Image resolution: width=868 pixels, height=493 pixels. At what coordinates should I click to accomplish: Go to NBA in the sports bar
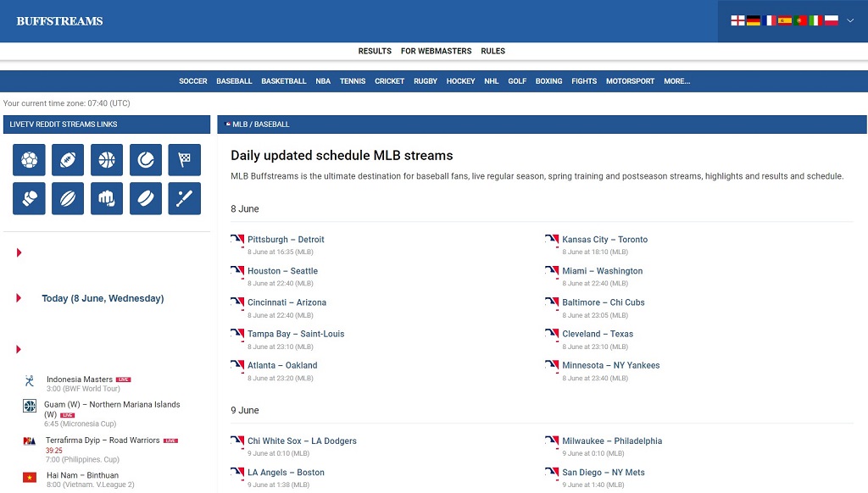pyautogui.click(x=323, y=81)
